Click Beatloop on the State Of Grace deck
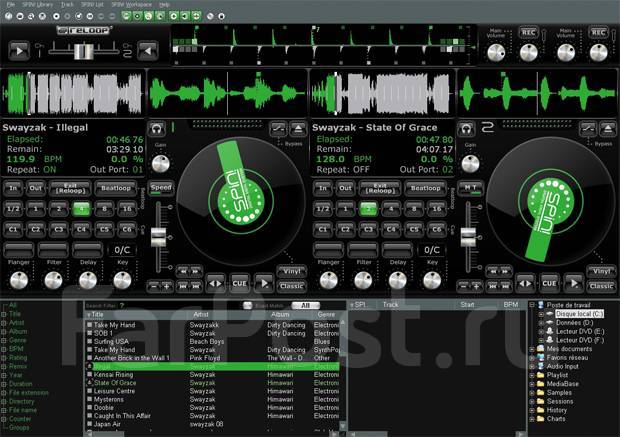This screenshot has width=620, height=437. (425, 188)
